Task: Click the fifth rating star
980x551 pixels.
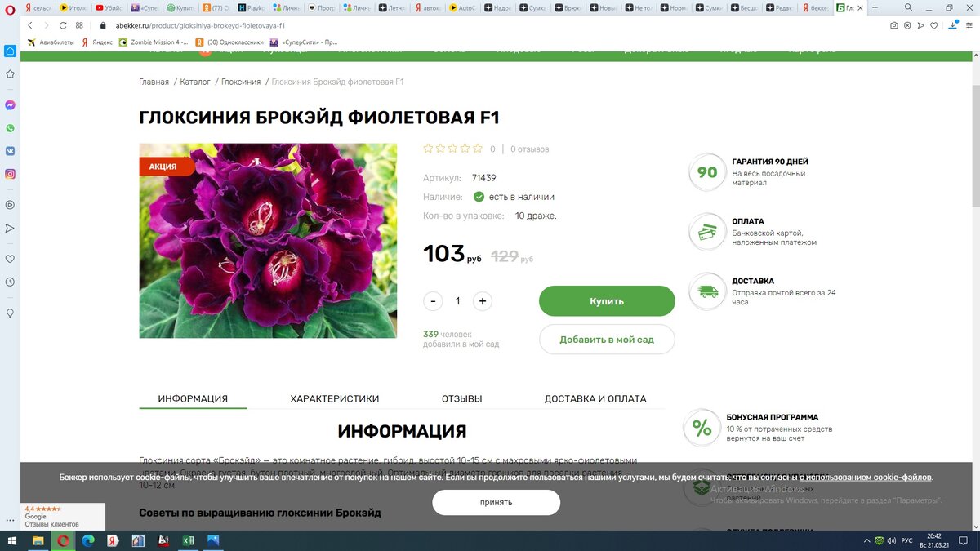Action: pyautogui.click(x=477, y=149)
